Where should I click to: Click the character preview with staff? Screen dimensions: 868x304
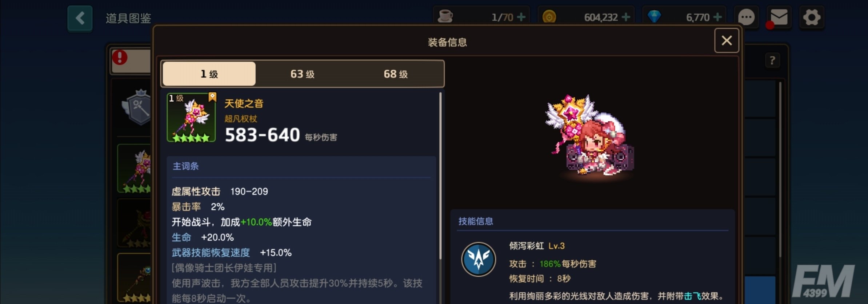[589, 137]
